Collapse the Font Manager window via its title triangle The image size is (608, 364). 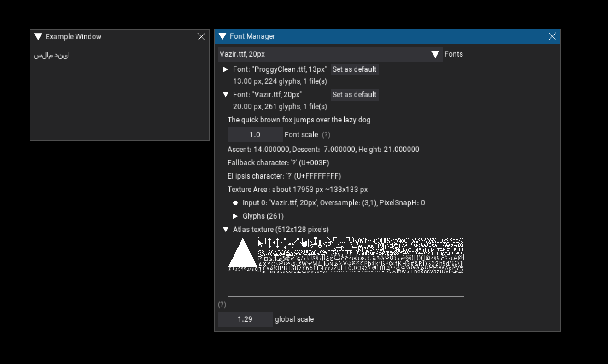pos(222,36)
